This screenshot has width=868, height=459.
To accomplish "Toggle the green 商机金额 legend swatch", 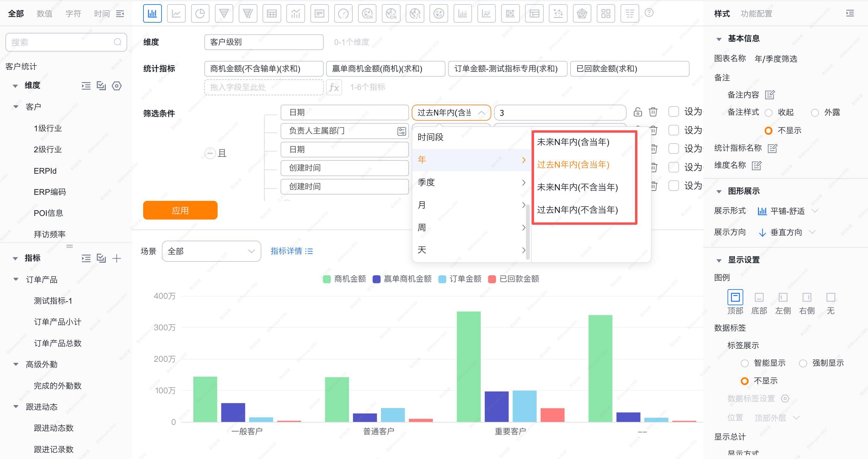I will [x=326, y=279].
